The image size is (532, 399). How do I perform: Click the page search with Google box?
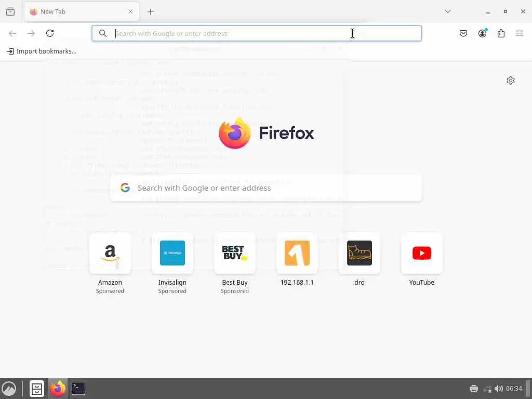[266, 188]
